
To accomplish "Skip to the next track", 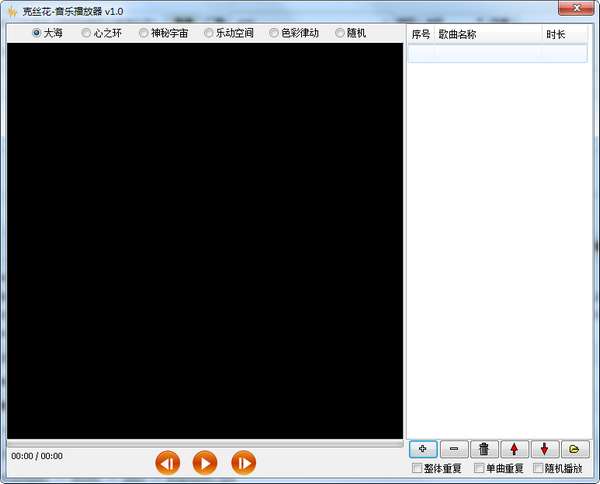I will [244, 463].
